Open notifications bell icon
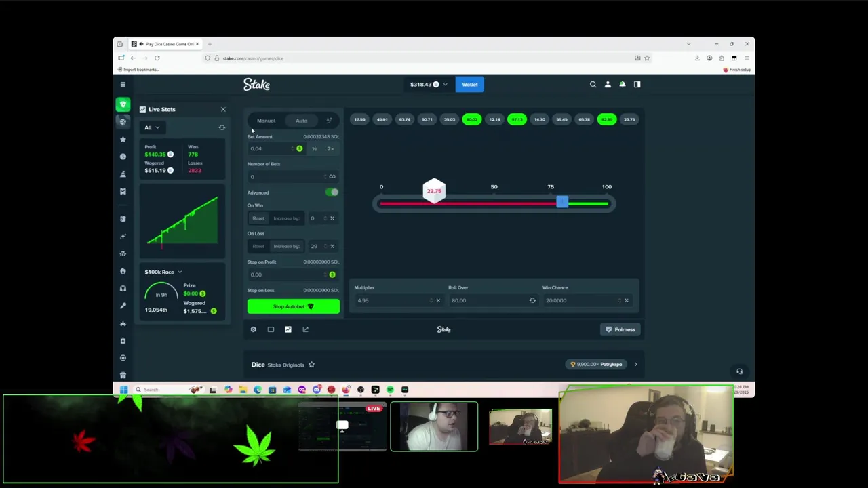The width and height of the screenshot is (868, 488). point(623,84)
